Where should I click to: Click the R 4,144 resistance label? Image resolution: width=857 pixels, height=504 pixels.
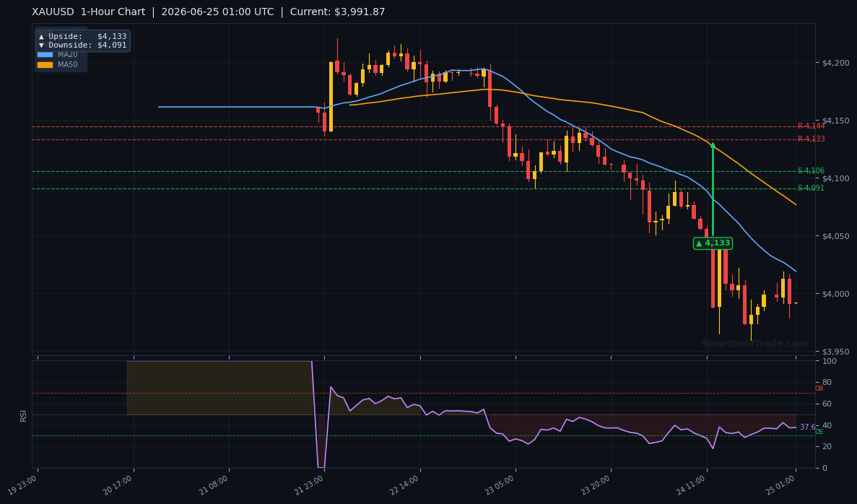811,126
